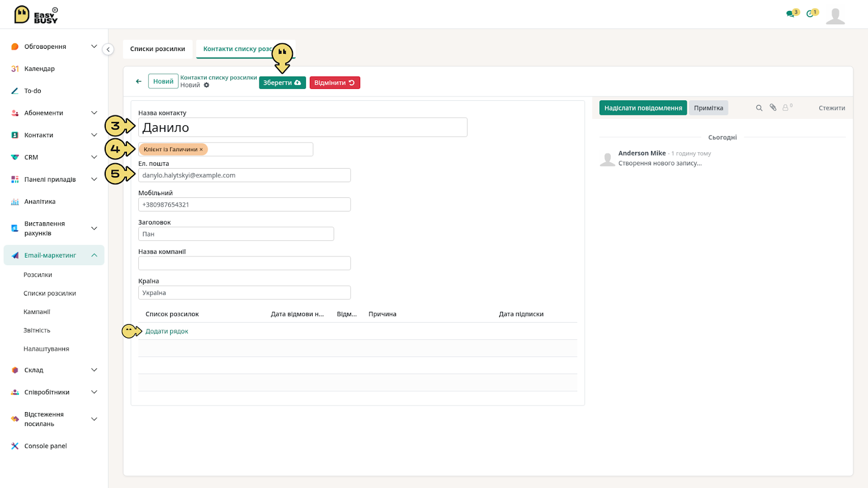Open the Країна dropdown field
The image size is (868, 488).
pos(245,293)
